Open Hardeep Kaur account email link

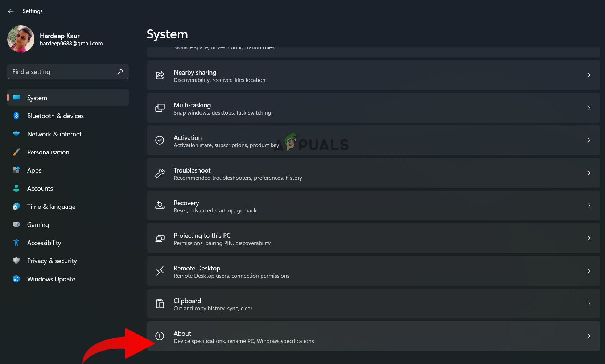pyautogui.click(x=71, y=44)
